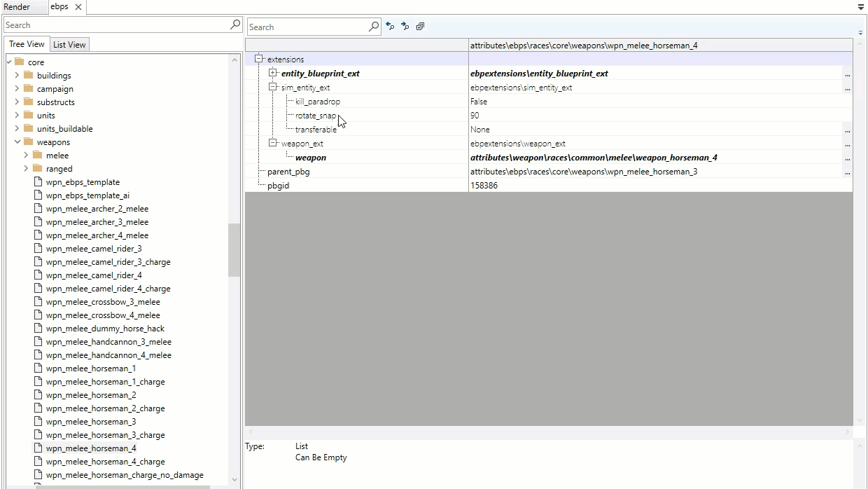Collapse the sim_entity_ext node
Image resolution: width=868 pixels, height=489 pixels.
coord(273,87)
